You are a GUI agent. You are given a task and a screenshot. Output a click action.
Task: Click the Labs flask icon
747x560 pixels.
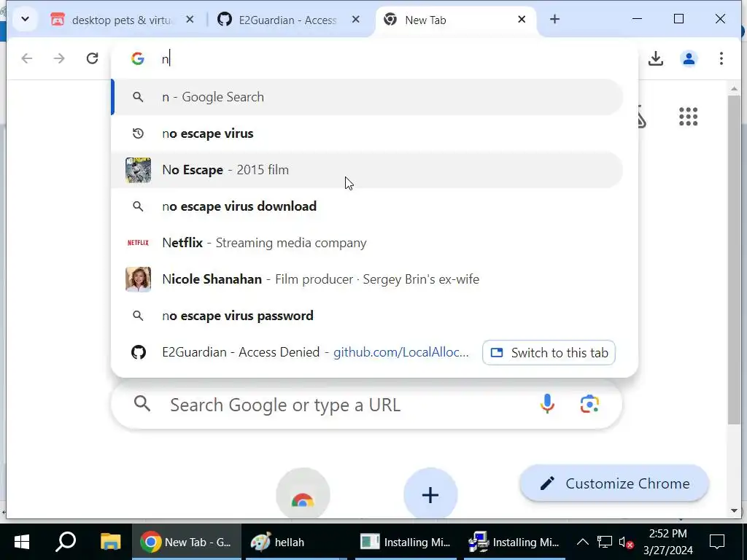641,117
